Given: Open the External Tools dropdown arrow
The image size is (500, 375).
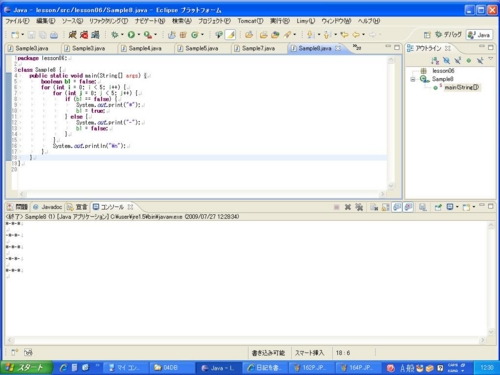Looking at the screenshot, I should point(155,35).
